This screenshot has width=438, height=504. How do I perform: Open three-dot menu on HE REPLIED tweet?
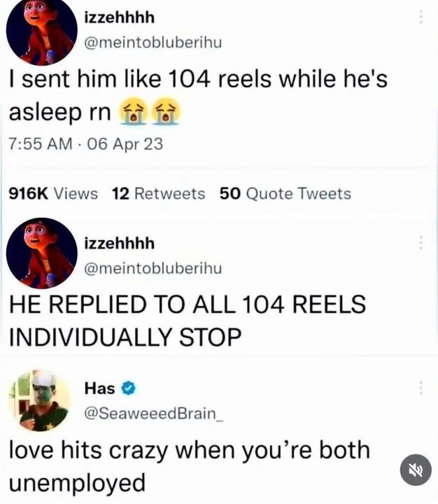421,242
